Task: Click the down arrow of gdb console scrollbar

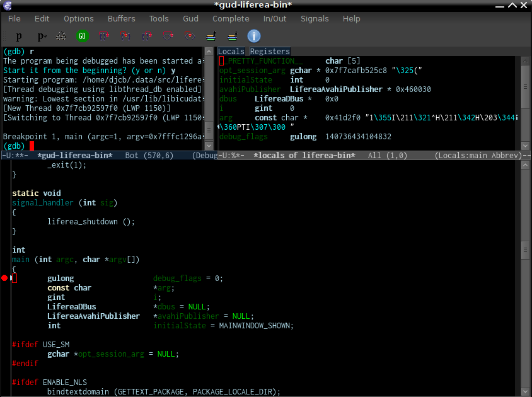Action: point(209,146)
